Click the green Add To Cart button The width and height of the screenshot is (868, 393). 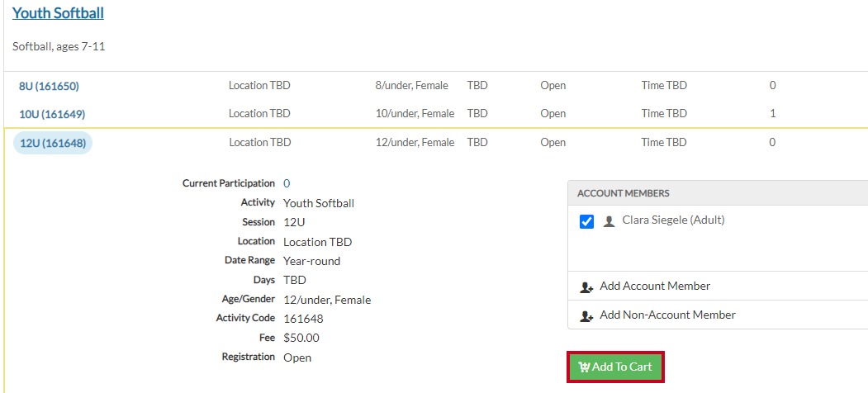click(x=615, y=367)
